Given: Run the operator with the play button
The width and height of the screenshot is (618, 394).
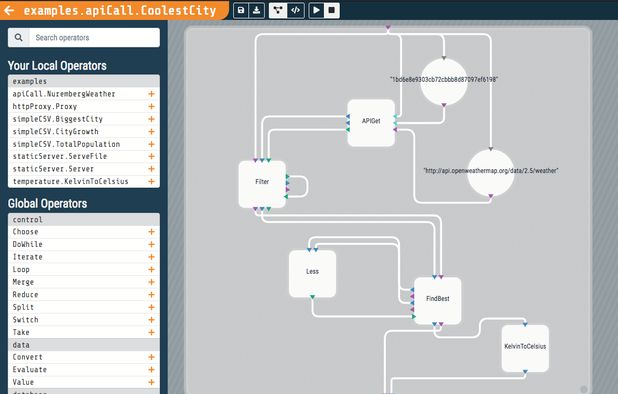Looking at the screenshot, I should click(x=316, y=10).
